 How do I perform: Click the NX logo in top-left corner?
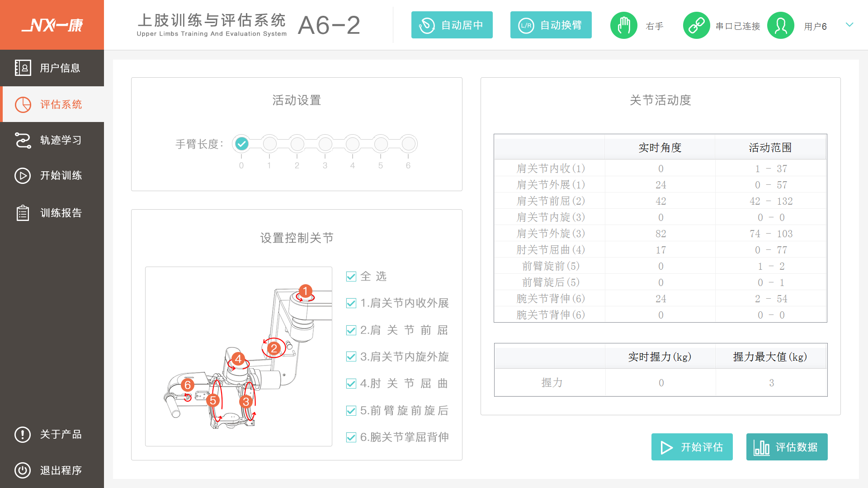click(x=52, y=25)
